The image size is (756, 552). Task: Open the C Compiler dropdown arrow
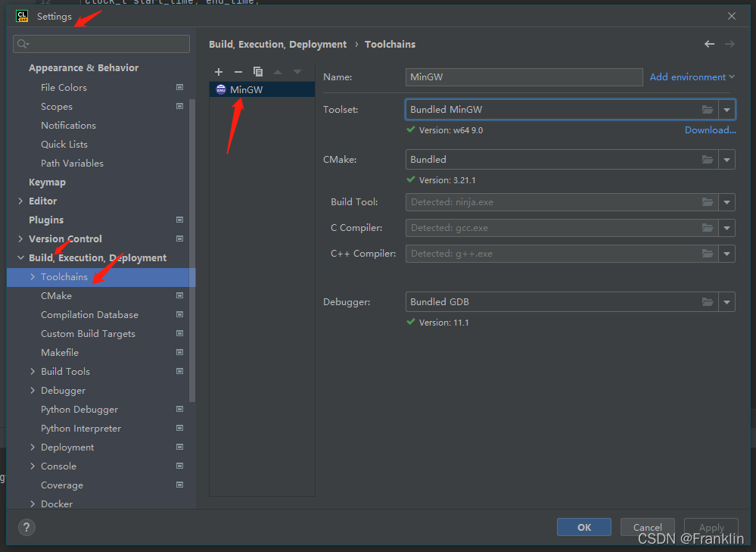(x=726, y=227)
